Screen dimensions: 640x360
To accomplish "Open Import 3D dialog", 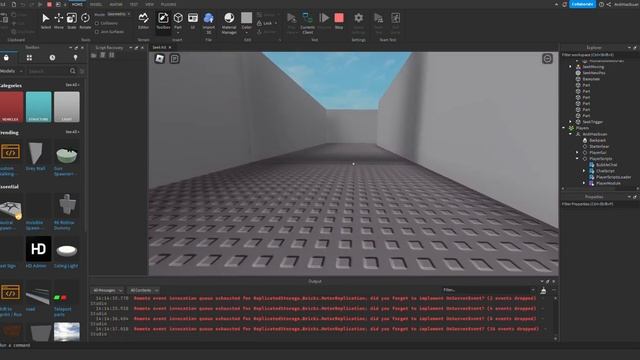I will (209, 22).
